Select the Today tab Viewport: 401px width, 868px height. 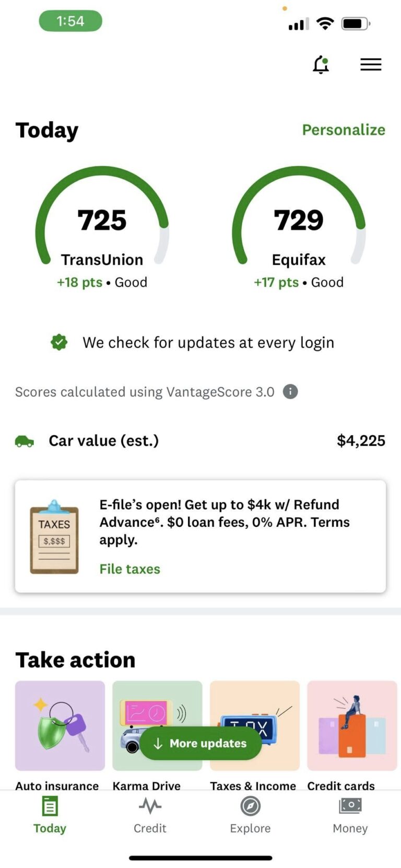click(50, 815)
